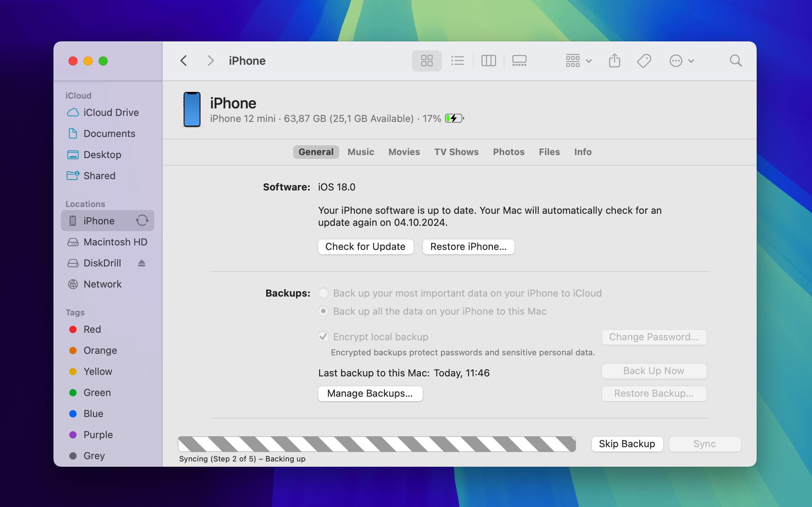Click the tag/label icon
The height and width of the screenshot is (507, 812).
646,61
